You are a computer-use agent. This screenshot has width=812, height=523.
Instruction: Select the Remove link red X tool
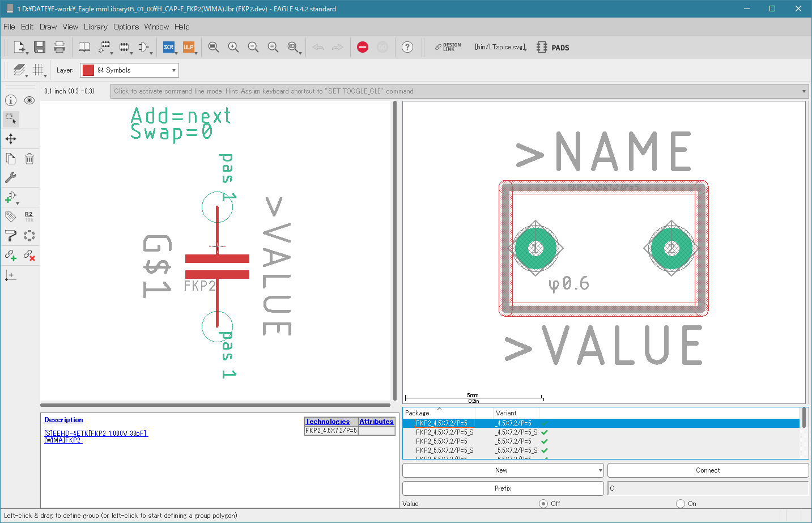point(29,256)
